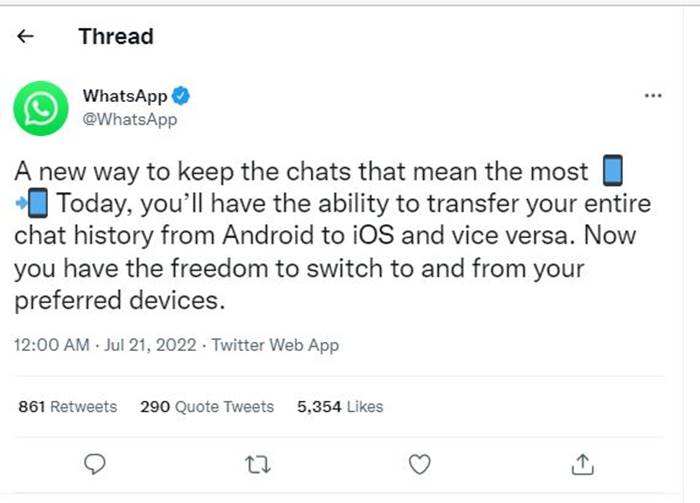Open the tweet's three-dots more menu
Screen dimensions: 700x503
pos(653,97)
